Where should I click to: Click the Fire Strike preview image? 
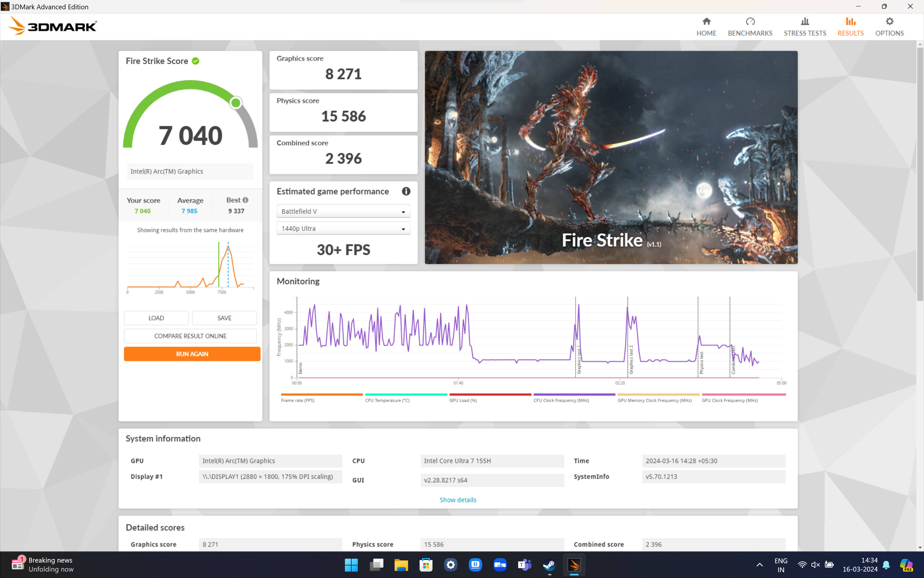coord(611,157)
